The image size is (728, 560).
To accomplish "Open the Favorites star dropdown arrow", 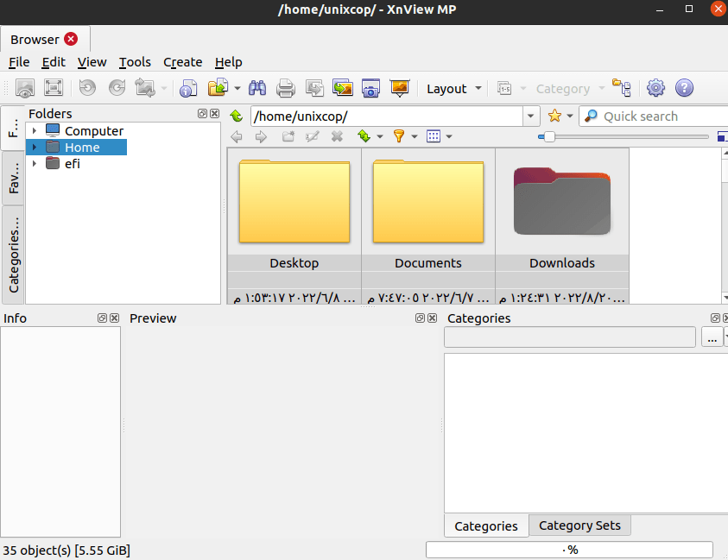I will 570,116.
